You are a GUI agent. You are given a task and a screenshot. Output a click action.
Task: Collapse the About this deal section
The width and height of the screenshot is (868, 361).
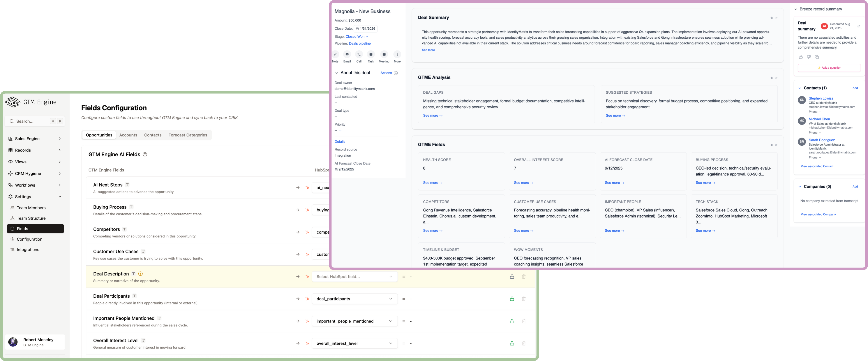click(x=337, y=73)
